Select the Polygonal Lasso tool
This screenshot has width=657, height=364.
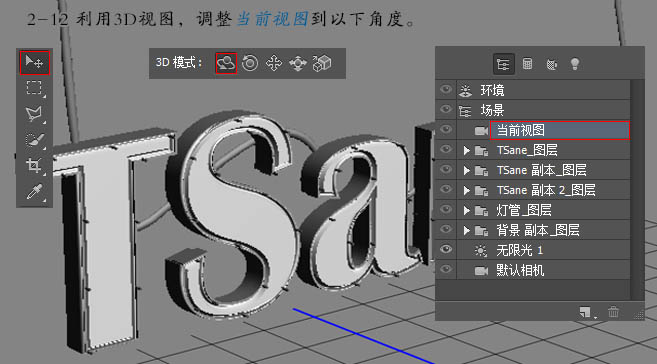[x=34, y=114]
